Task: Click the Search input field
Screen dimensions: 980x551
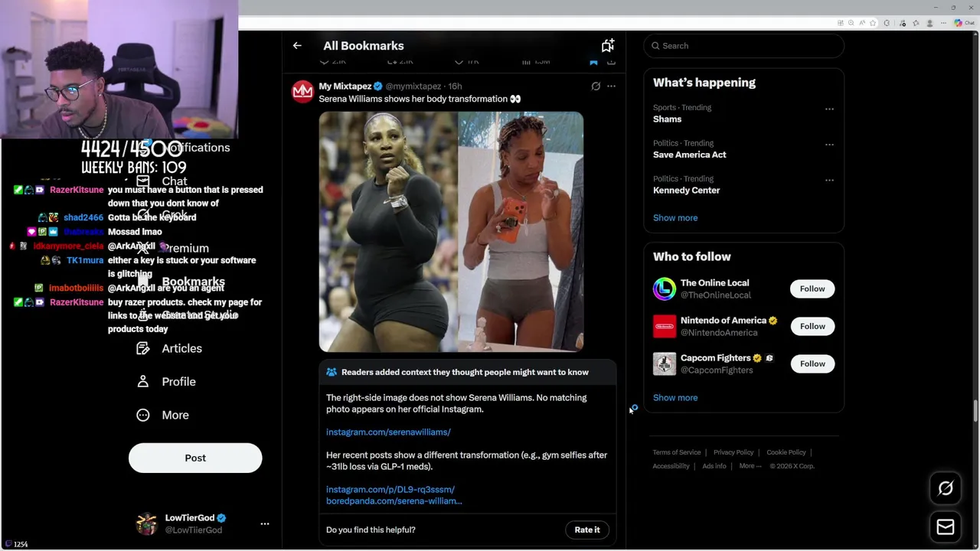Action: click(x=744, y=46)
